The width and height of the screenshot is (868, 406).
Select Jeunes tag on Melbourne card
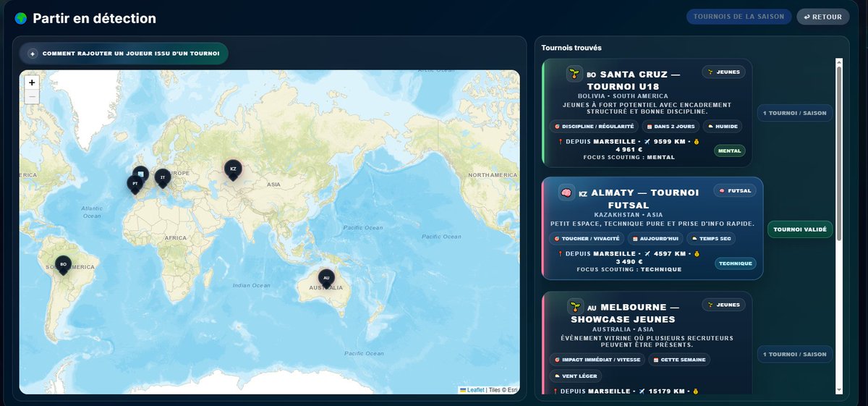pyautogui.click(x=723, y=305)
